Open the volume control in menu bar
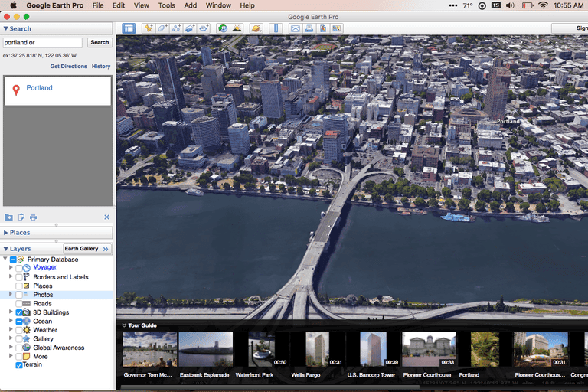Screen dimensions: 588x392 click(x=510, y=5)
